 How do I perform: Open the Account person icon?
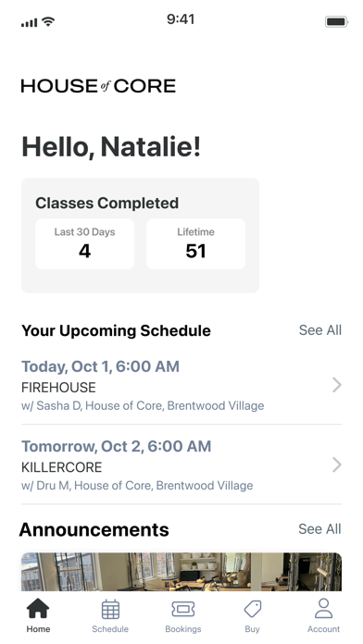(x=323, y=608)
